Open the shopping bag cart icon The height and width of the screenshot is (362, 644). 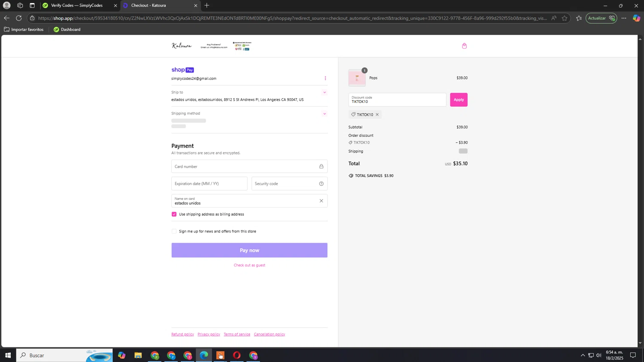tap(464, 46)
